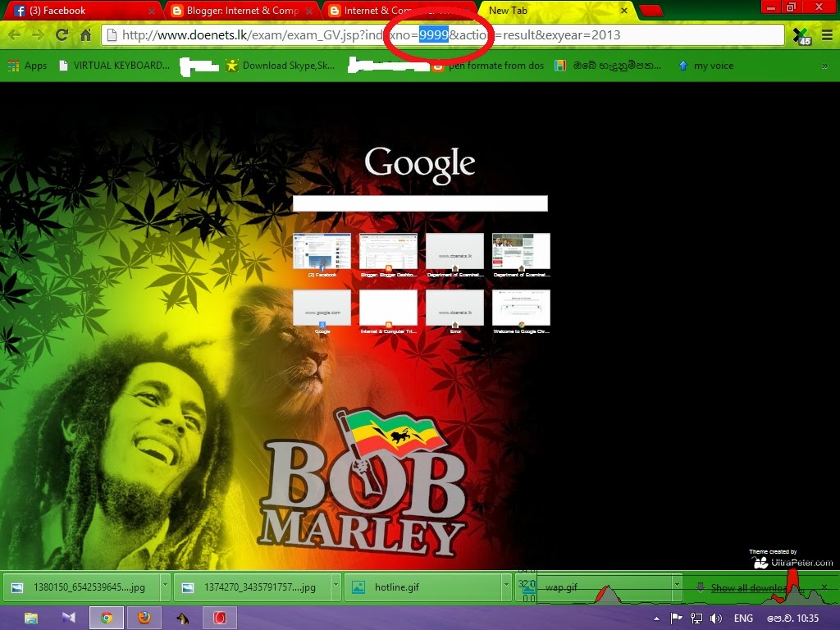Switch to the Blogger: Internet & Comp tab
This screenshot has width=840, height=630.
241,11
